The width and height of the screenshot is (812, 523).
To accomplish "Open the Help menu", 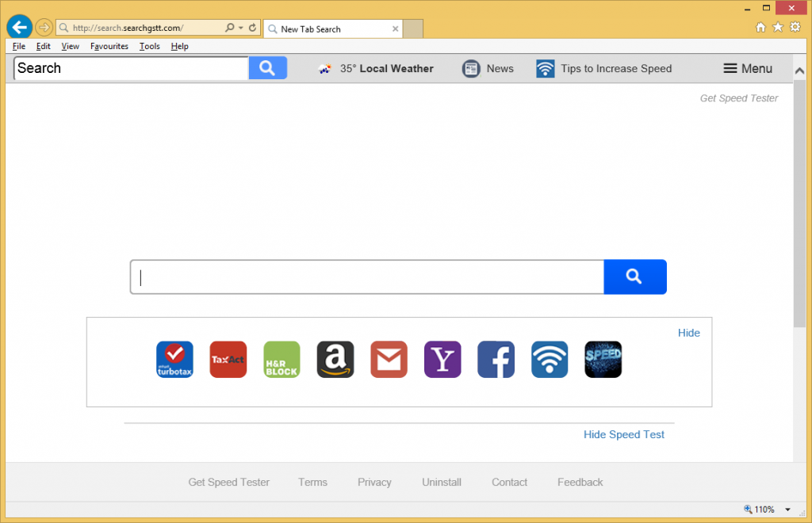I will pyautogui.click(x=180, y=46).
